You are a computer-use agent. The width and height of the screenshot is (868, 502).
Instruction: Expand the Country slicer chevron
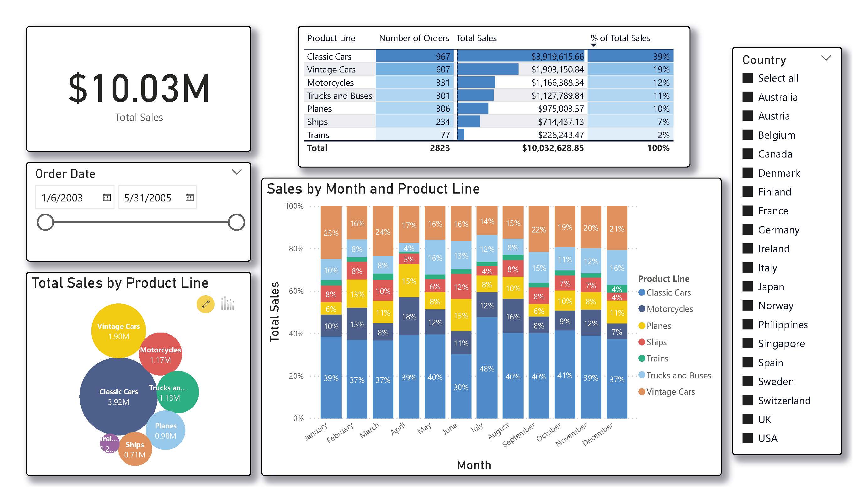(x=826, y=58)
